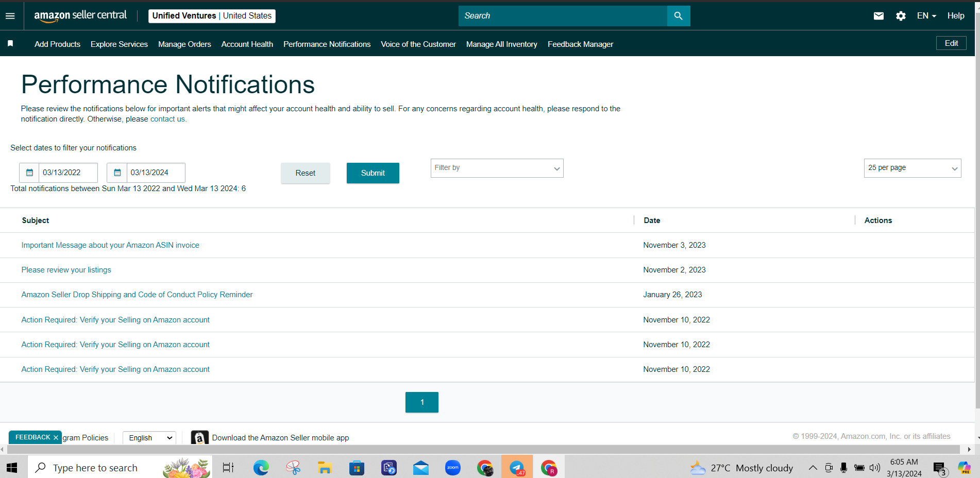Click the Reset button
This screenshot has width=980, height=478.
pos(305,173)
